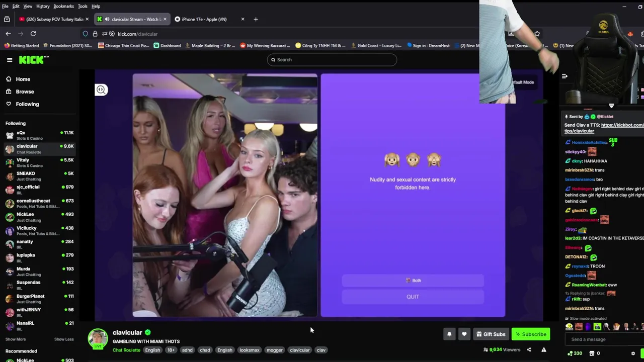Viewport: 644px width, 362px height.
Task: Open the Tools menu
Action: coord(83,6)
